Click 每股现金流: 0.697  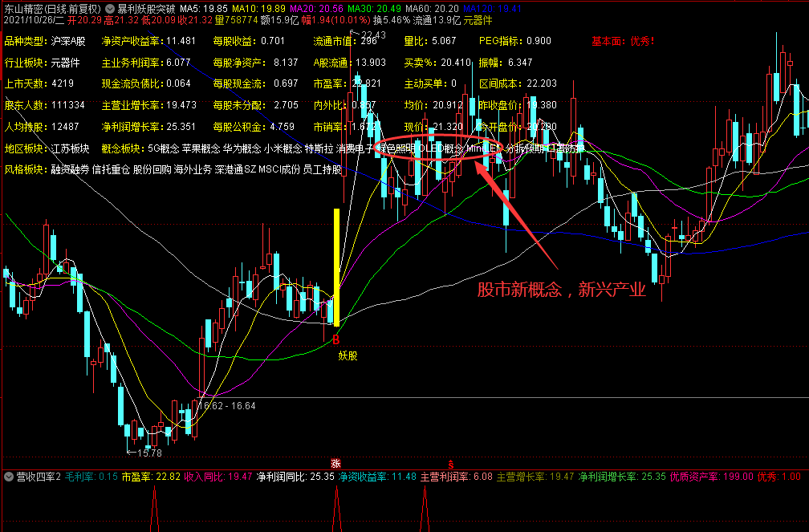tap(256, 83)
